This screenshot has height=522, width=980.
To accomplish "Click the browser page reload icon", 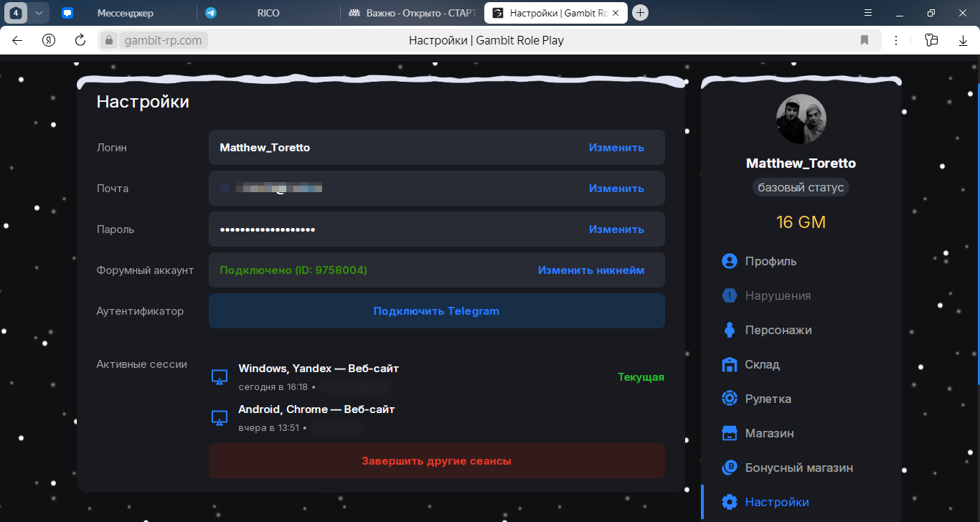I will [x=80, y=40].
